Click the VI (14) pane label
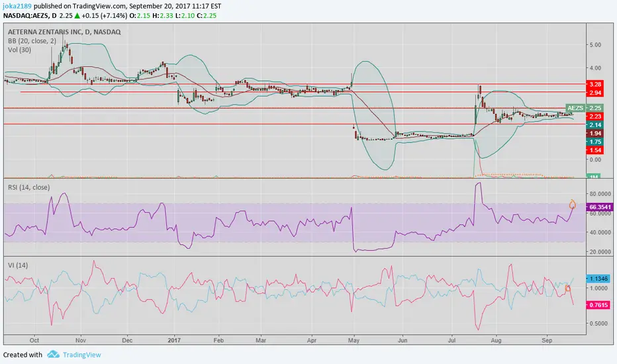The width and height of the screenshot is (617, 364). pyautogui.click(x=18, y=265)
